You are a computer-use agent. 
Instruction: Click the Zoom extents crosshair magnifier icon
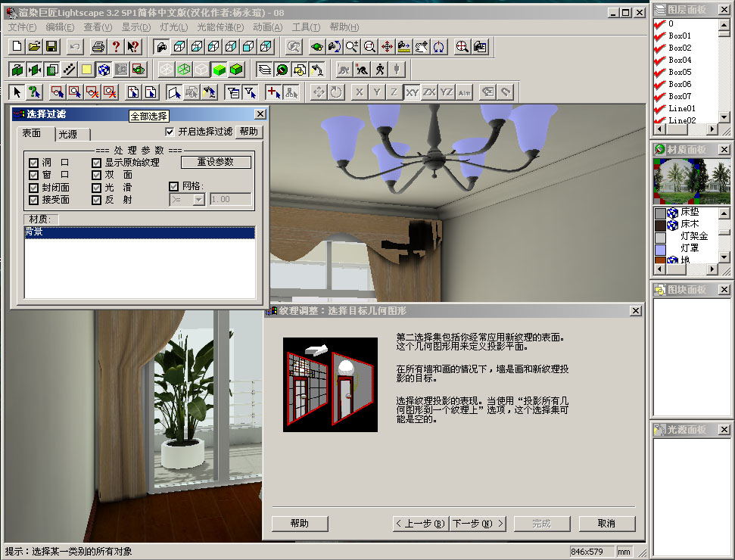click(462, 46)
